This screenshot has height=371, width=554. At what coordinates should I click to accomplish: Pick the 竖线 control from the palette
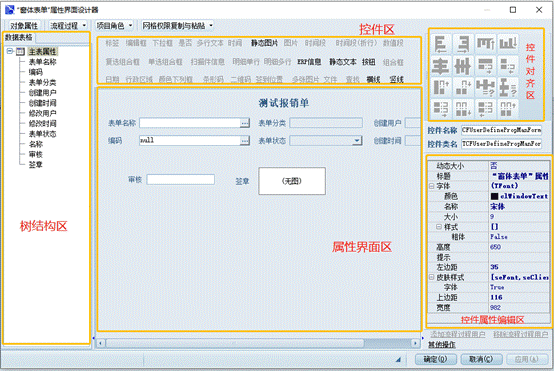(396, 80)
